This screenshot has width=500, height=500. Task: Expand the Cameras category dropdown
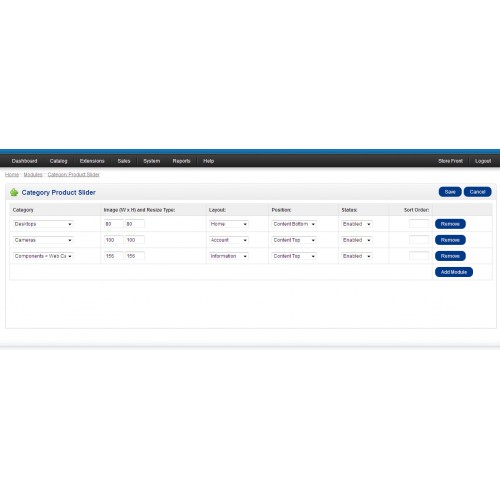(x=43, y=240)
